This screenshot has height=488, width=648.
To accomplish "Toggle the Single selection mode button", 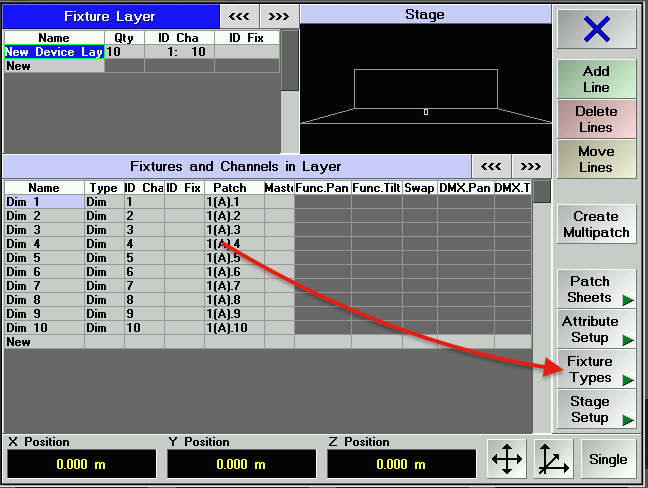I will 608,459.
